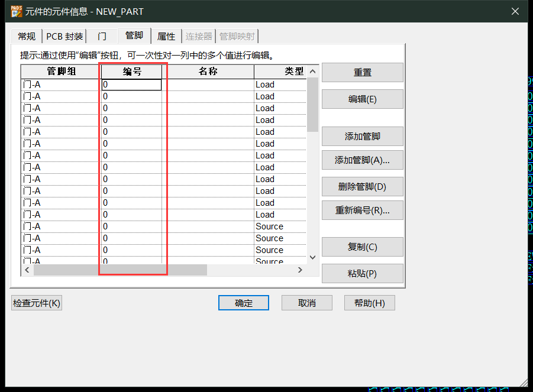533x392 pixels.
Task: Click the second Source type cell
Action: pos(280,238)
